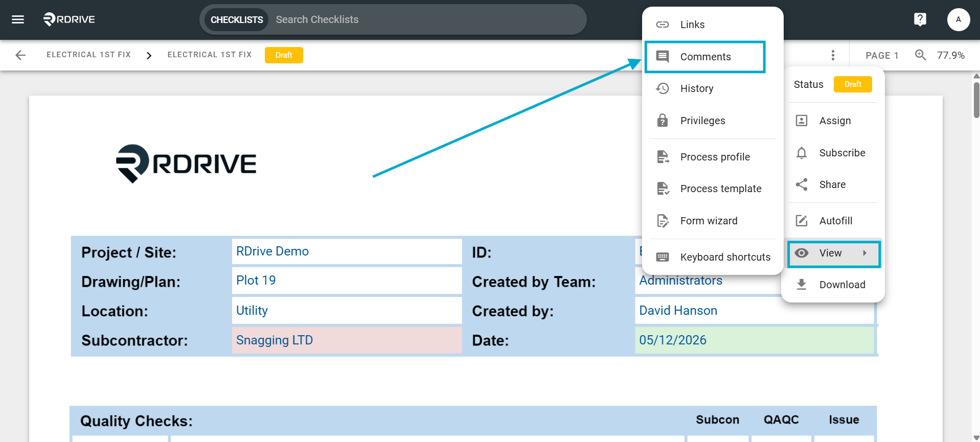Open the help question mark icon
980x442 pixels.
(920, 19)
